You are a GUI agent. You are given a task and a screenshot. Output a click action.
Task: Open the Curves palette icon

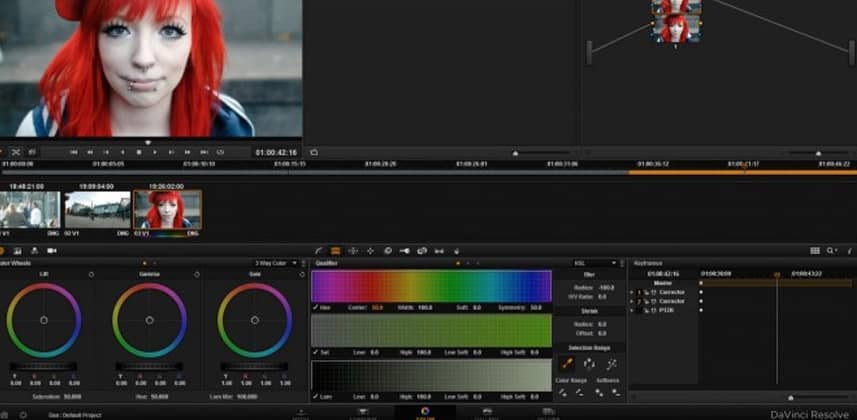coord(319,250)
